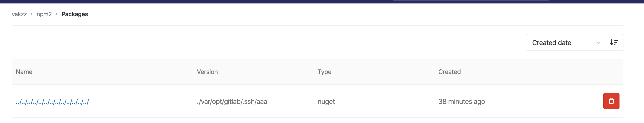Click the Type column header
644x123 pixels.
(324, 72)
